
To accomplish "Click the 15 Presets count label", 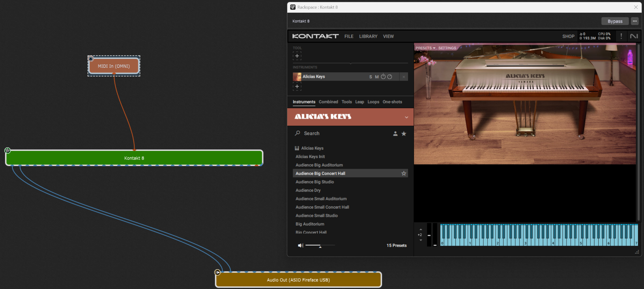I will tap(396, 245).
